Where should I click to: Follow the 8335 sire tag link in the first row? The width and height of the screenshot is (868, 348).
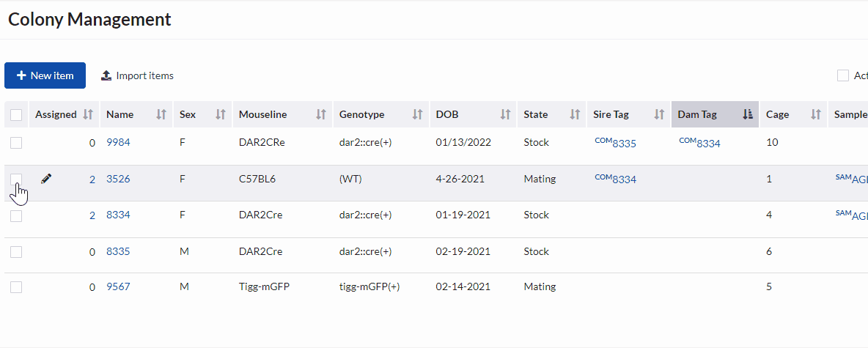[623, 144]
